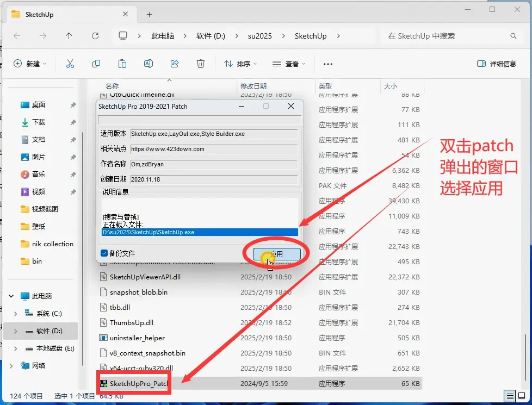Expand chevron after SketchUp in address bar
The width and height of the screenshot is (532, 405).
(338, 36)
